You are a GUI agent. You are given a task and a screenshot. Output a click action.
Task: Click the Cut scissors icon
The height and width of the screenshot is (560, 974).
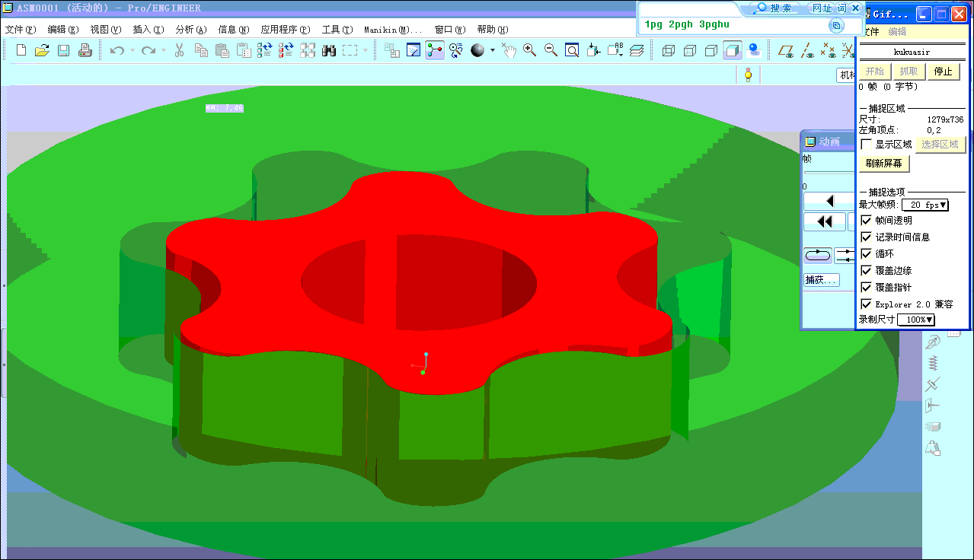click(180, 50)
